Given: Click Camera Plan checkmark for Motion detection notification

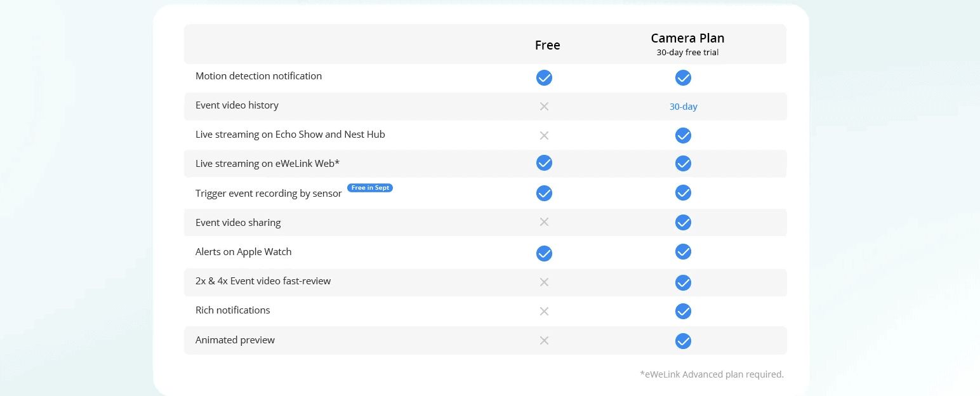Looking at the screenshot, I should 683,77.
